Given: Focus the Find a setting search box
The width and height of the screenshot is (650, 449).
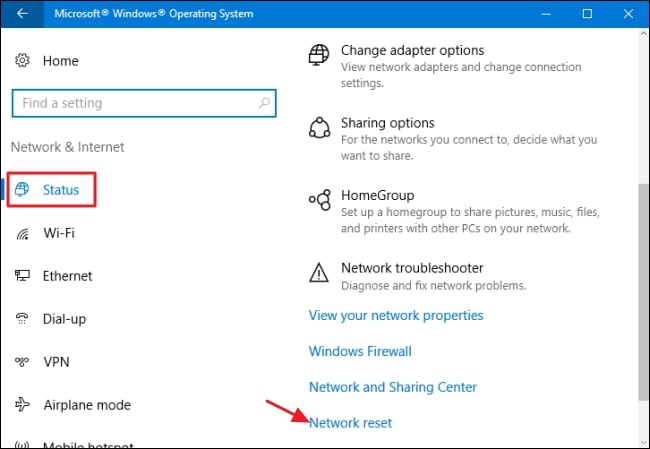Looking at the screenshot, I should [135, 103].
